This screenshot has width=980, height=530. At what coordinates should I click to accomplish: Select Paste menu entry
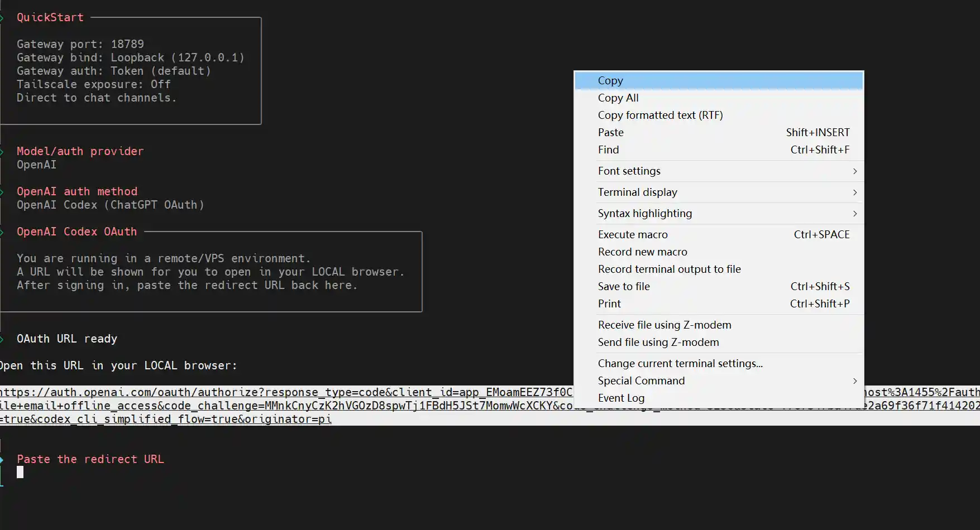610,132
